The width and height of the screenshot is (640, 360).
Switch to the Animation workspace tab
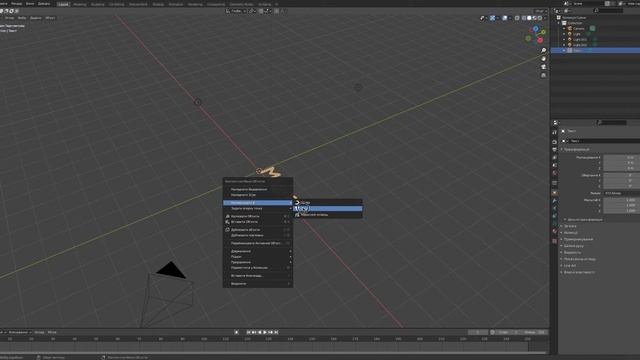tap(176, 4)
